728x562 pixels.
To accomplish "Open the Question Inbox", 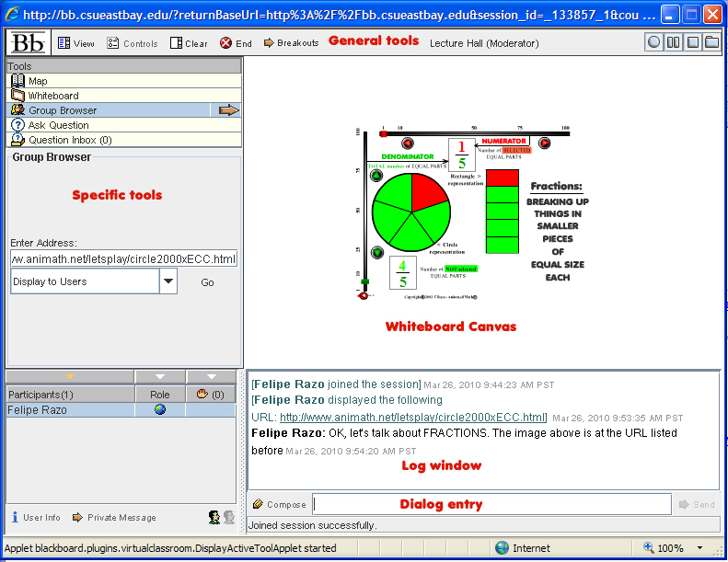I will (69, 140).
